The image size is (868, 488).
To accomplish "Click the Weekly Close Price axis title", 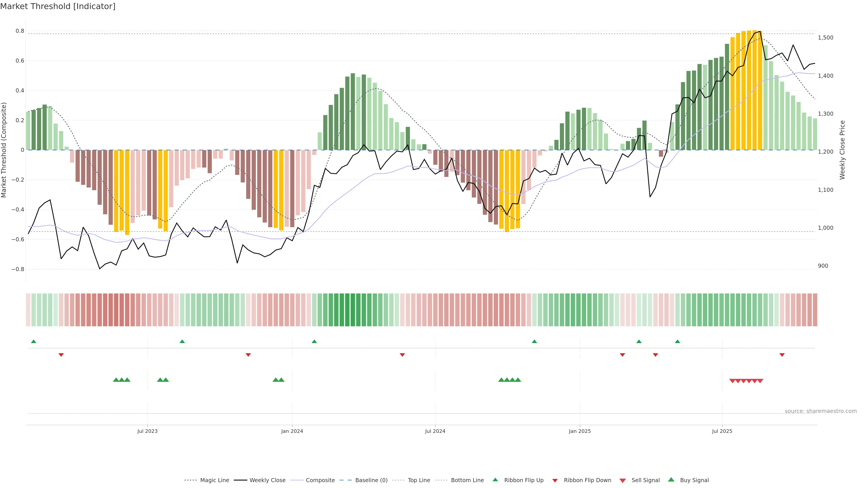I will click(x=842, y=150).
